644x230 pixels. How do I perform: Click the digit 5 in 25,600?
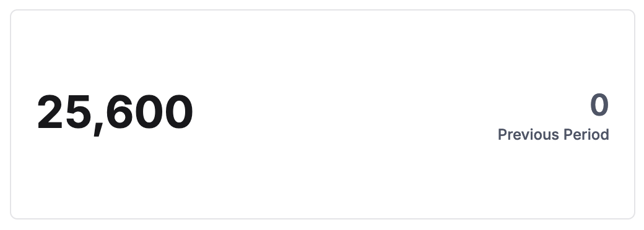(x=78, y=112)
